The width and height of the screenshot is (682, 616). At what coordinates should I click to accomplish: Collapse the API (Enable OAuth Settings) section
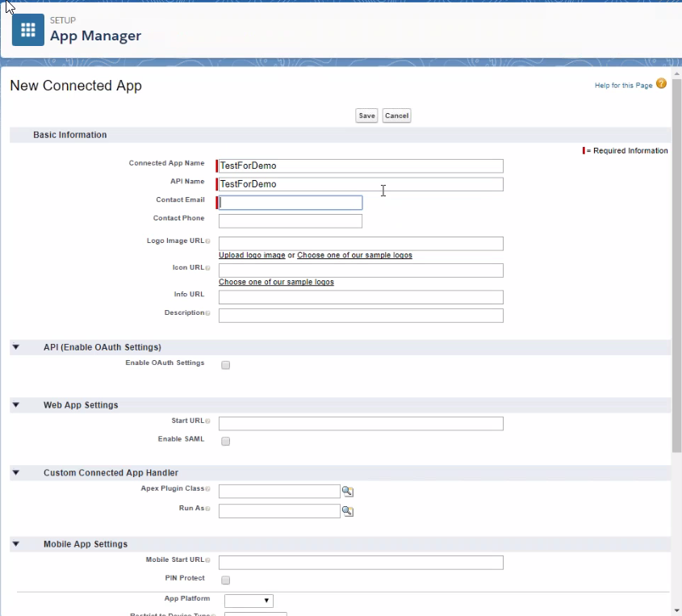15,347
